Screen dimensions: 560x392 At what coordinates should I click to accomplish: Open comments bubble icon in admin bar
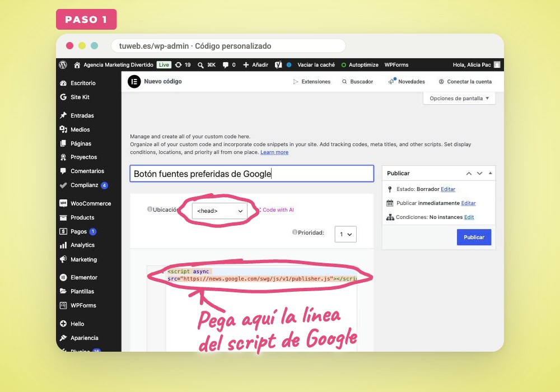pyautogui.click(x=225, y=65)
